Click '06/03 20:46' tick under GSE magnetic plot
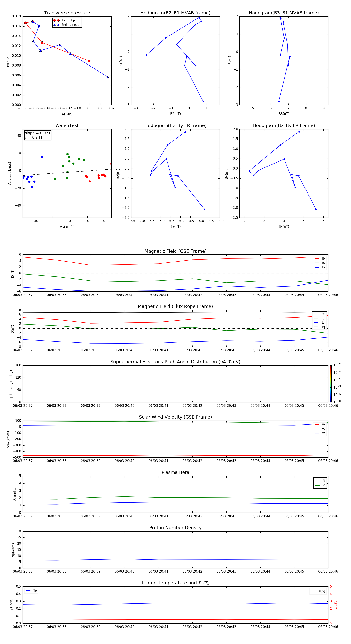The width and height of the screenshot is (351, 644). click(x=328, y=295)
